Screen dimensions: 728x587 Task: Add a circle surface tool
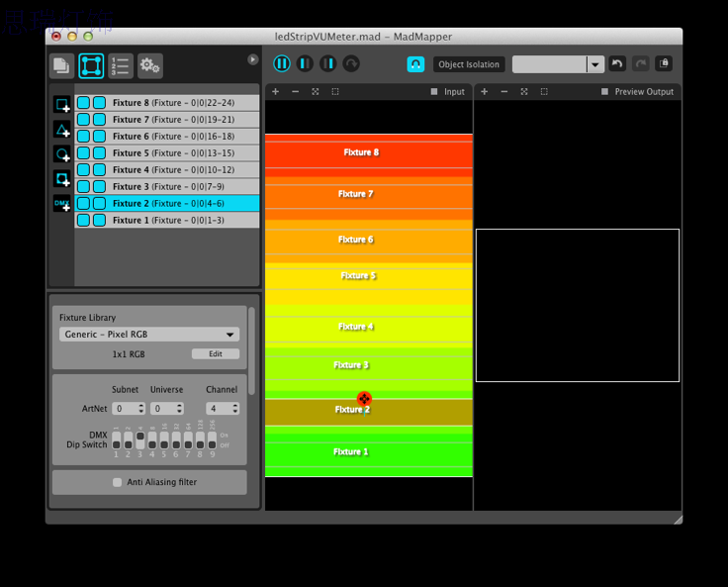[61, 153]
